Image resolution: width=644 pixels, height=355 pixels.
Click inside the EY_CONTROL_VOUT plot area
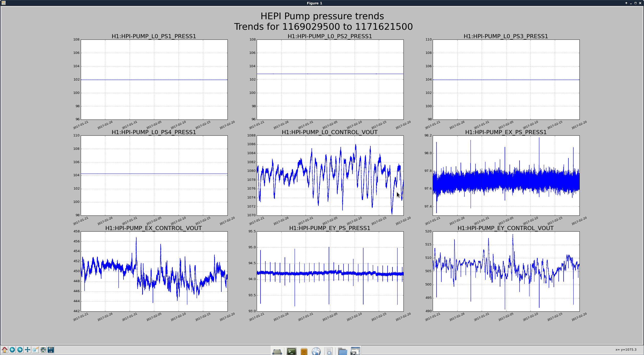506,271
